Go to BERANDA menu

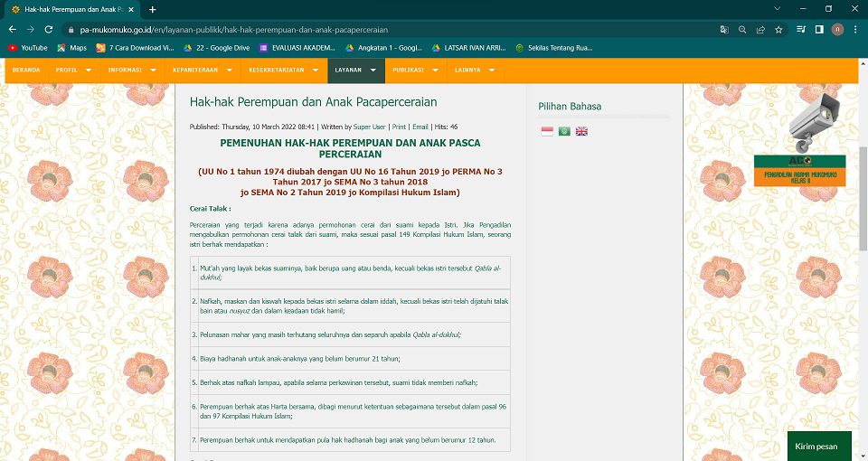(x=26, y=71)
